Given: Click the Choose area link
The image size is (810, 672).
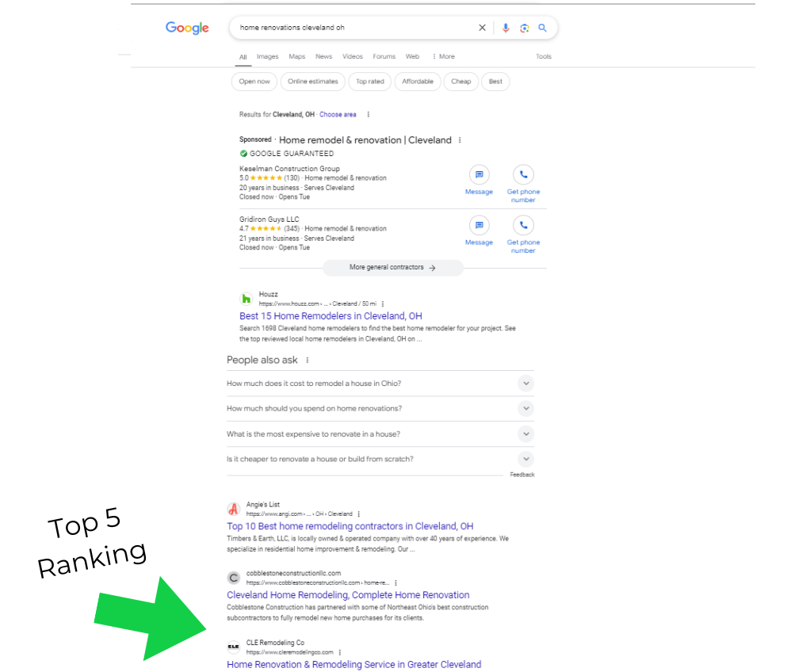Looking at the screenshot, I should 338,115.
